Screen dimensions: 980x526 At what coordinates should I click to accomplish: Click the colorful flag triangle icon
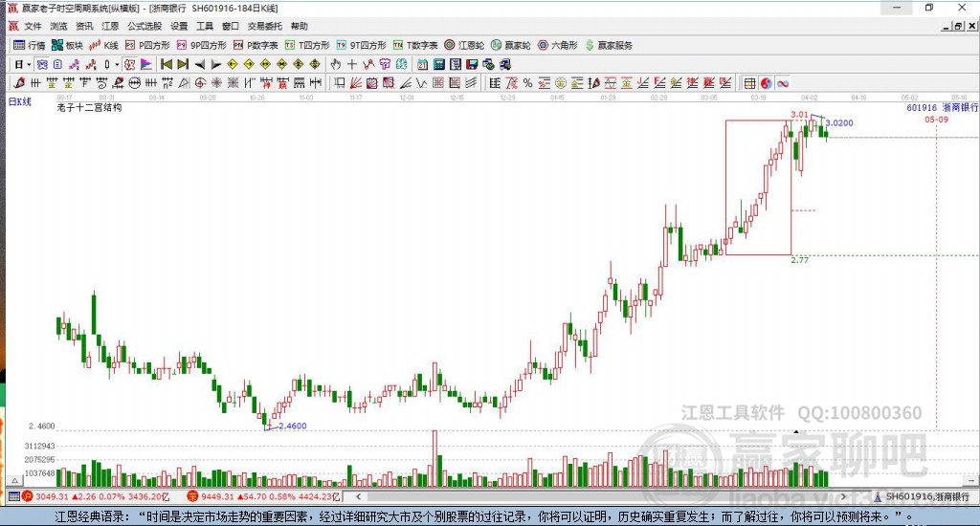pyautogui.click(x=145, y=64)
